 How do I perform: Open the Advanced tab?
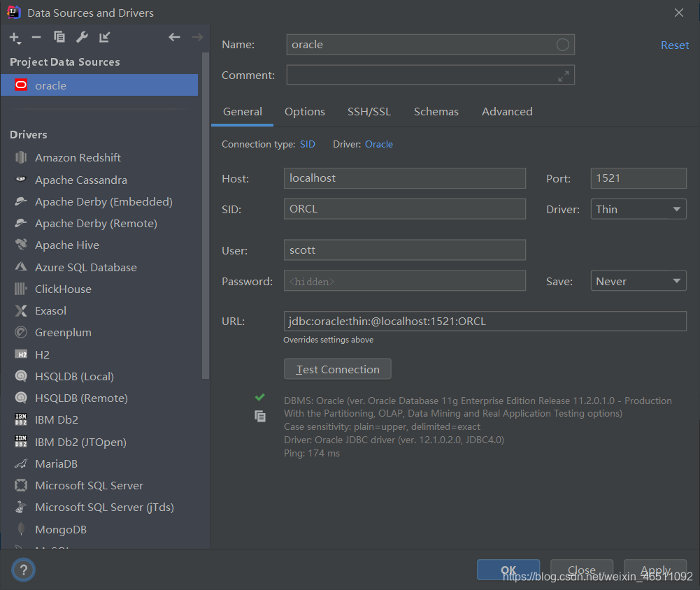point(507,112)
